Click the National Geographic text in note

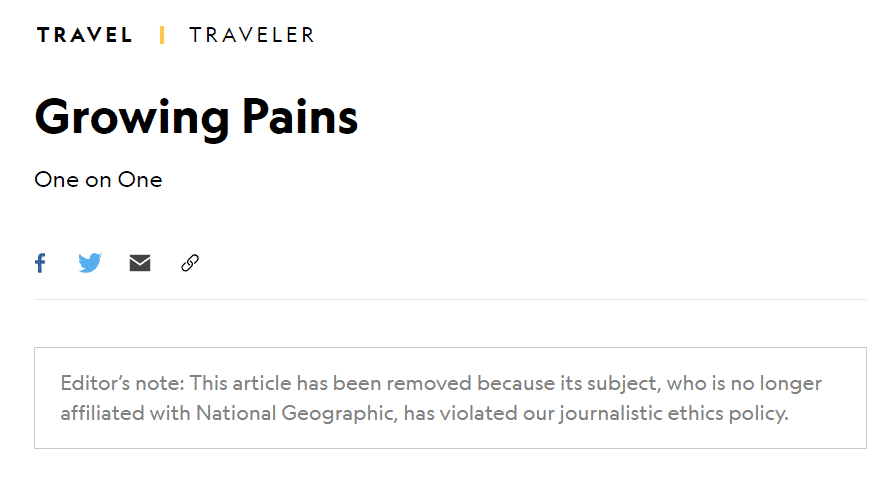coord(296,413)
